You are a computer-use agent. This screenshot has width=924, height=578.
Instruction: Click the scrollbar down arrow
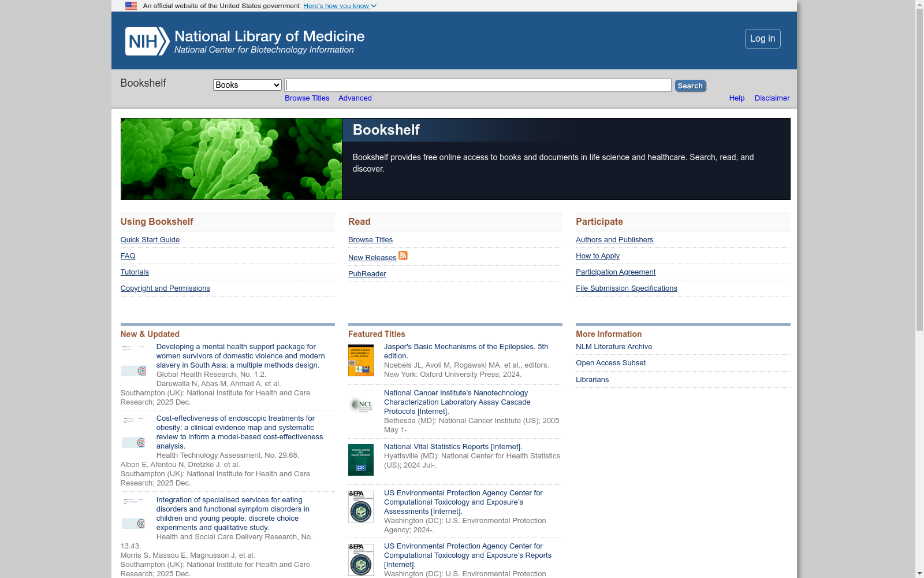click(x=919, y=573)
